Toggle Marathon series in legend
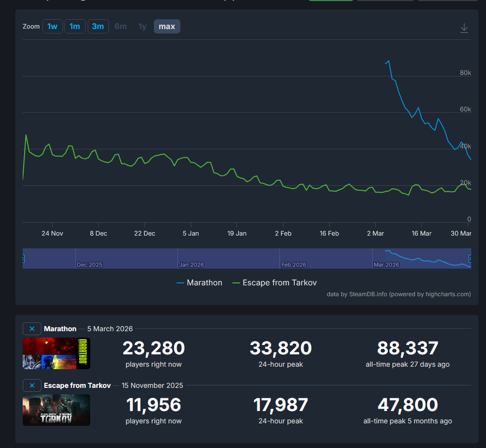486x448 pixels. click(x=199, y=282)
